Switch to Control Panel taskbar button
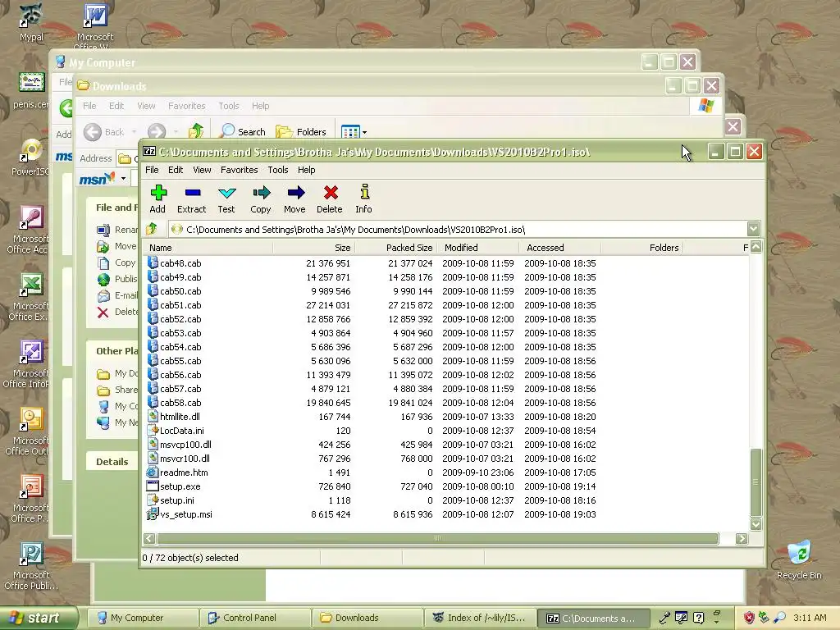Image resolution: width=840 pixels, height=630 pixels. coord(254,618)
